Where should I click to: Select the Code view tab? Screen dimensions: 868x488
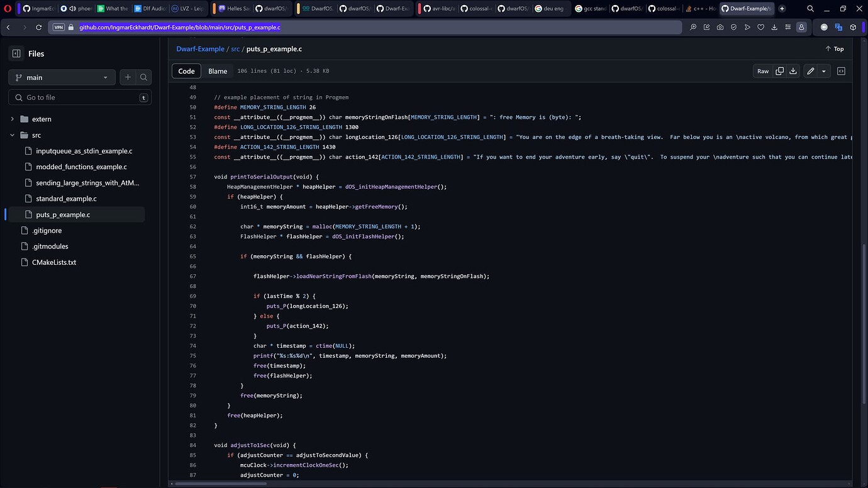pyautogui.click(x=186, y=71)
